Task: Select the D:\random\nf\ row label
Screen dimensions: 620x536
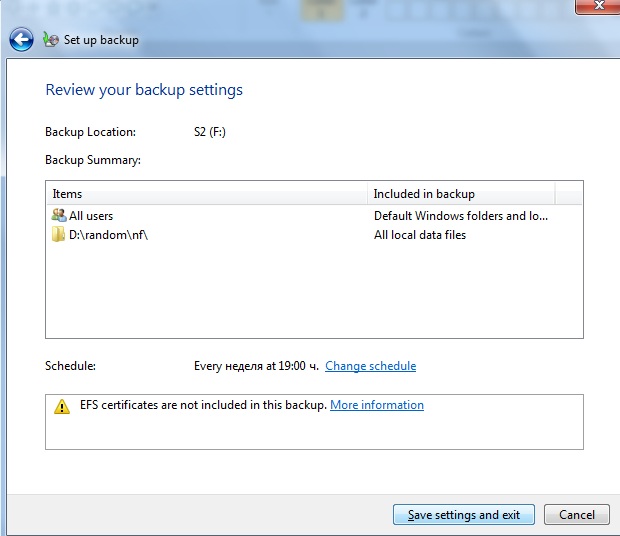Action: (x=108, y=235)
